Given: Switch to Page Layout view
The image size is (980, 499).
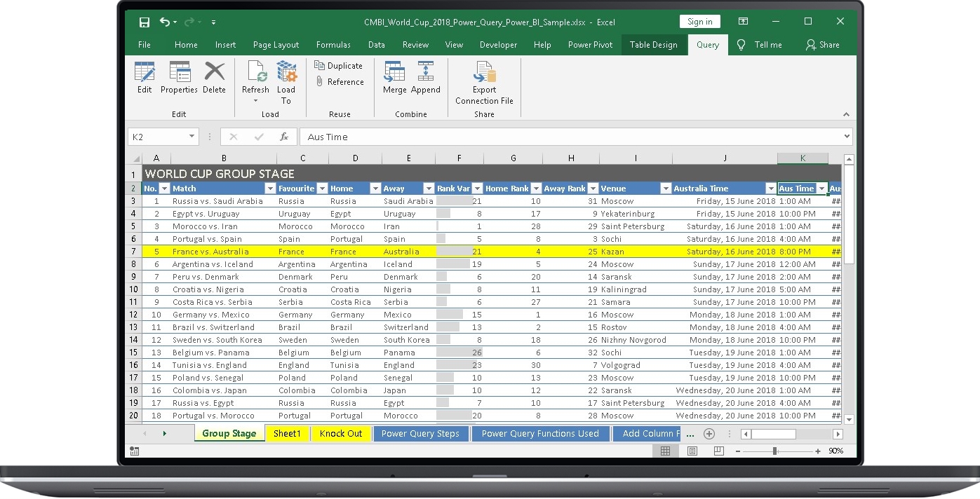Looking at the screenshot, I should (692, 451).
